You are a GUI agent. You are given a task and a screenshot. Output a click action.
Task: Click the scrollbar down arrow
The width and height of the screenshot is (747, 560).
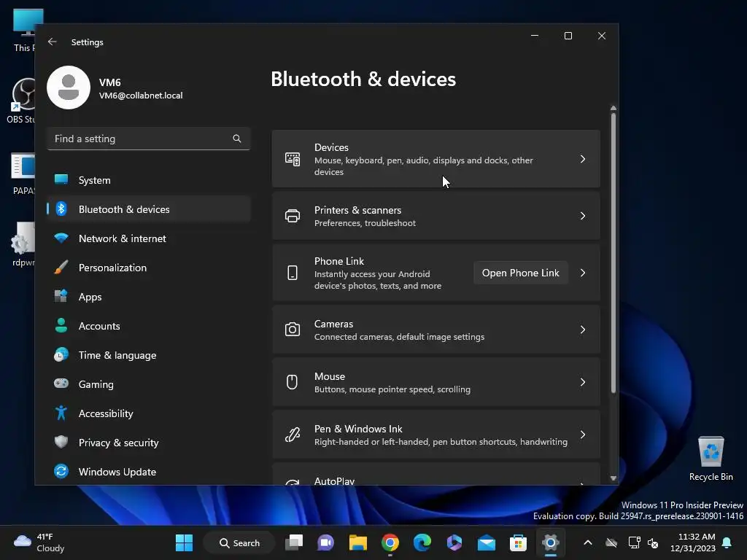[x=613, y=478]
